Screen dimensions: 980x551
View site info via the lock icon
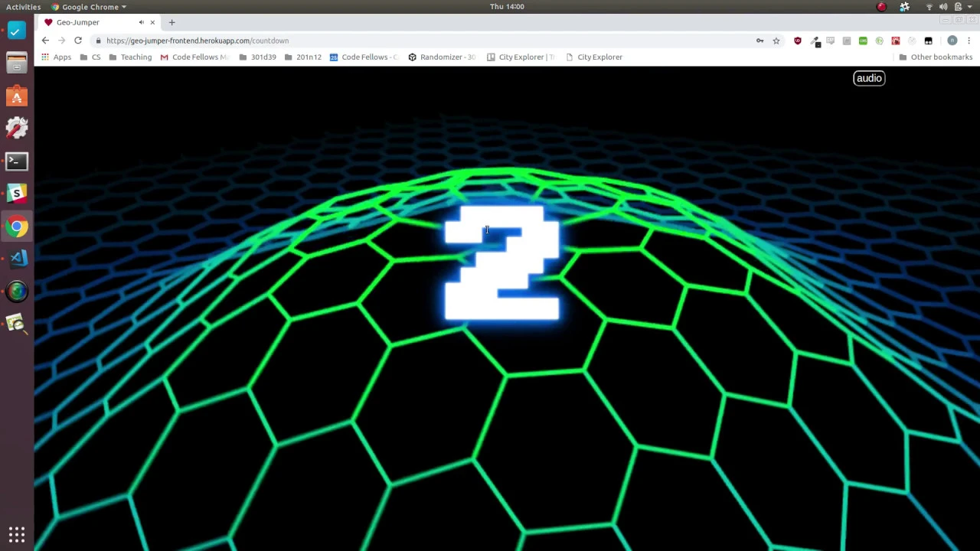98,41
